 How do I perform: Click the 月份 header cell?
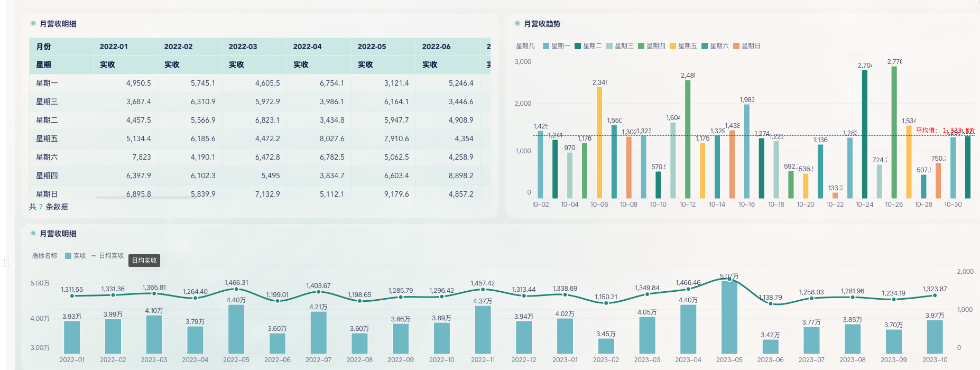click(x=44, y=47)
